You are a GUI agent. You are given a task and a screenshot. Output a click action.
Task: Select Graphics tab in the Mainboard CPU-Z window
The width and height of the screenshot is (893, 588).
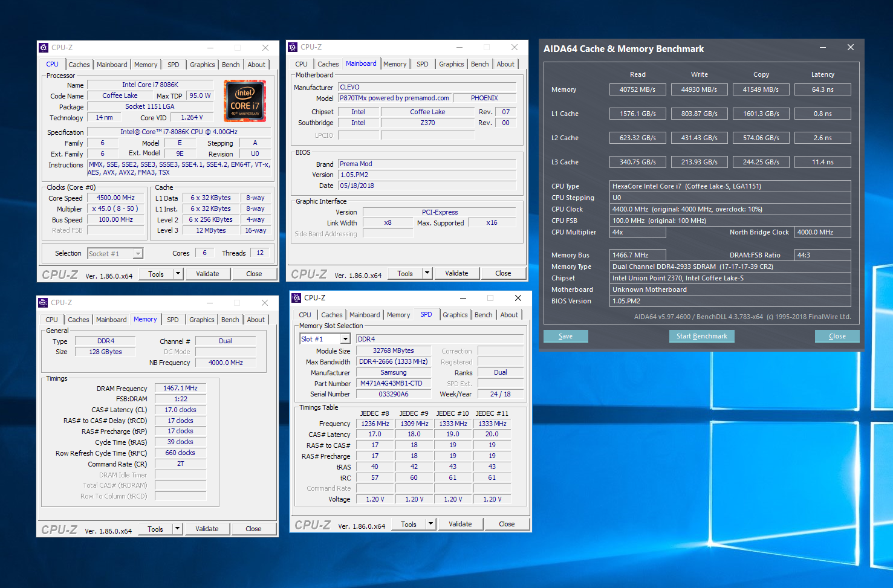tap(451, 64)
